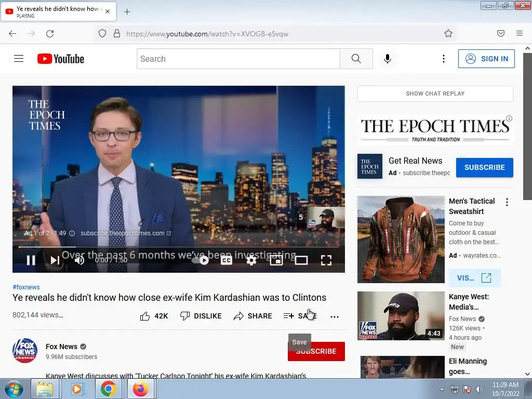Skip to next video
The image size is (532, 399).
coord(55,260)
